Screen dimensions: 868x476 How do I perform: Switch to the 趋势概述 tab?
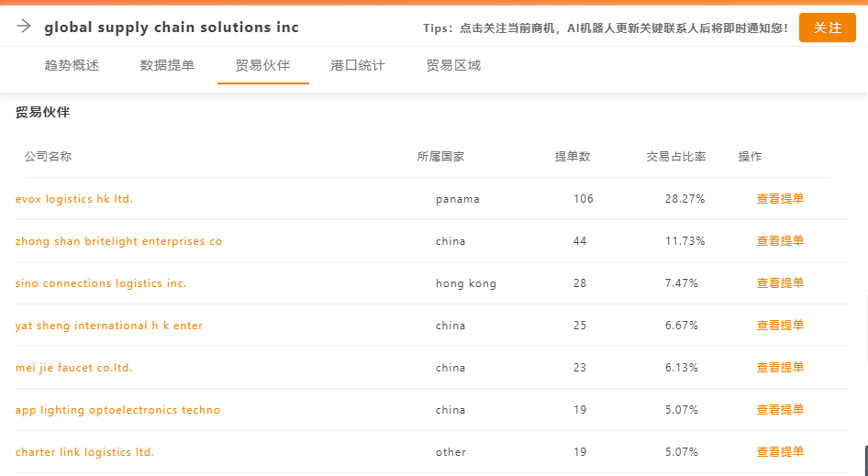72,65
